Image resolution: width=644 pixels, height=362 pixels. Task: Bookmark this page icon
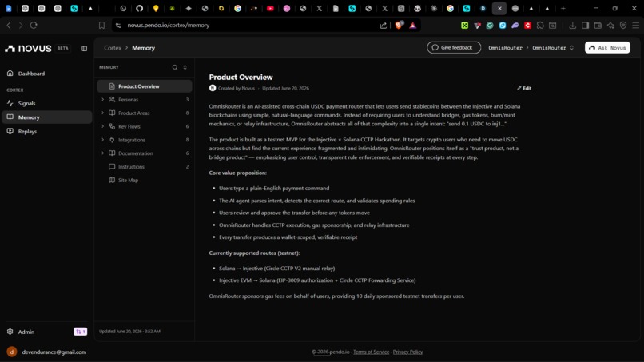pyautogui.click(x=101, y=26)
